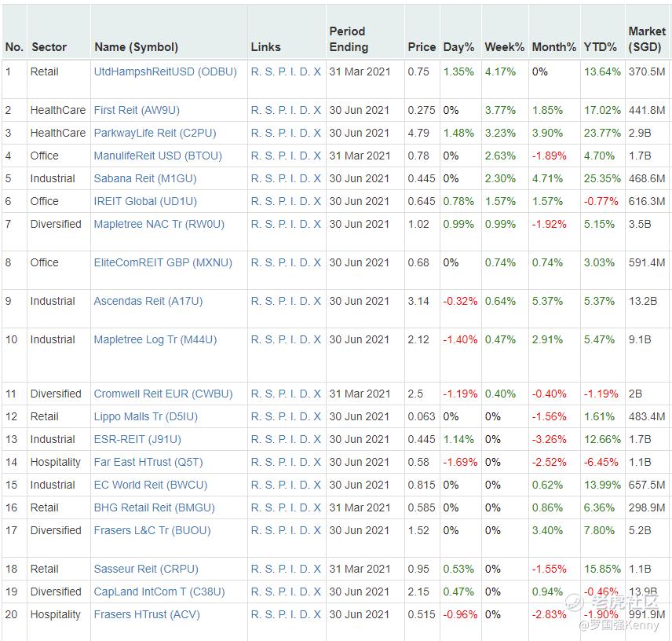The width and height of the screenshot is (672, 641).
Task: Click the 4.79 price cell
Action: pos(418,133)
